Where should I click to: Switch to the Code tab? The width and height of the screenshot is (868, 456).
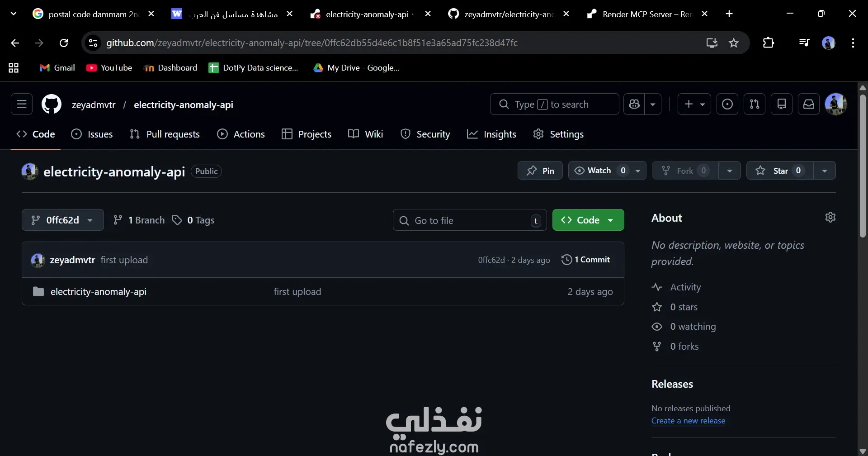click(x=36, y=134)
